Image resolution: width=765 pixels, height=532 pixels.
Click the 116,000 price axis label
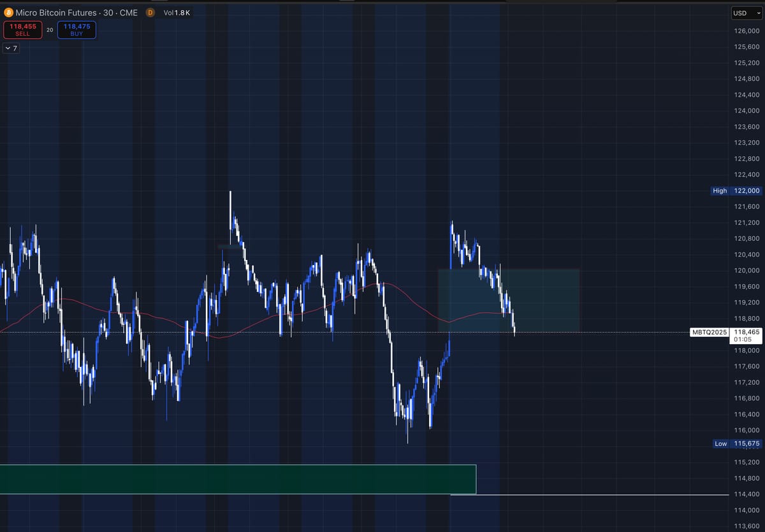point(747,430)
